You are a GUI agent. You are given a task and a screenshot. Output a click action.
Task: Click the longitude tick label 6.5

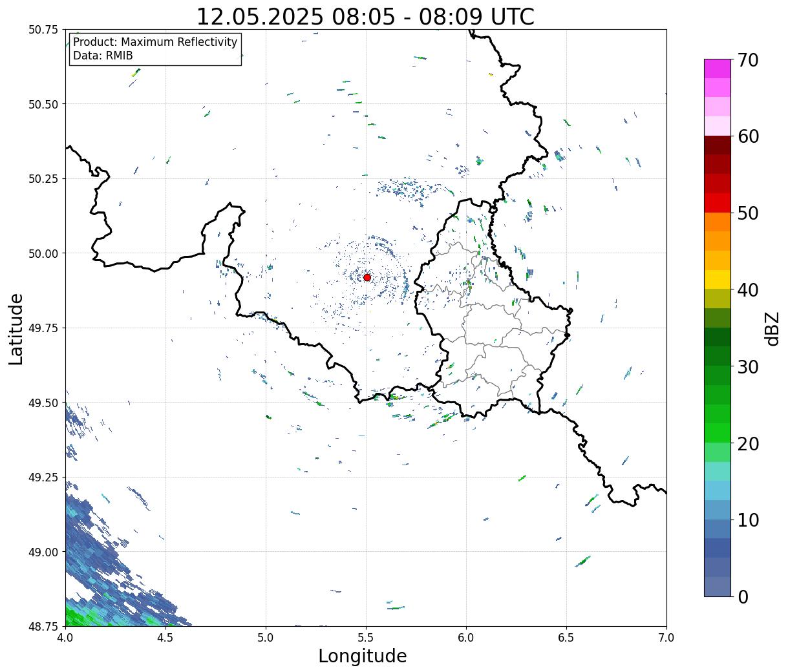click(x=566, y=638)
